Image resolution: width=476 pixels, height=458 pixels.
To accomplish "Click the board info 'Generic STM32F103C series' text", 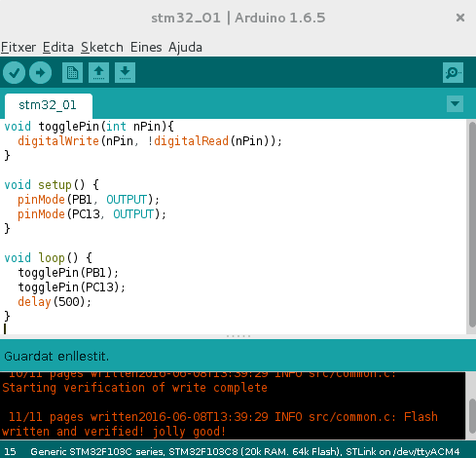I will [x=97, y=451].
